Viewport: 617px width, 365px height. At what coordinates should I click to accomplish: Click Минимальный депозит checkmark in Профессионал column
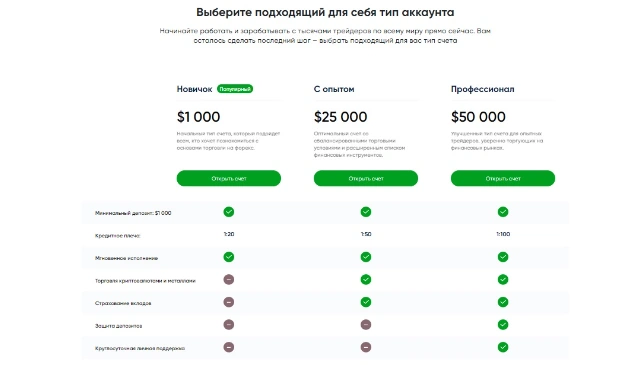tap(503, 212)
